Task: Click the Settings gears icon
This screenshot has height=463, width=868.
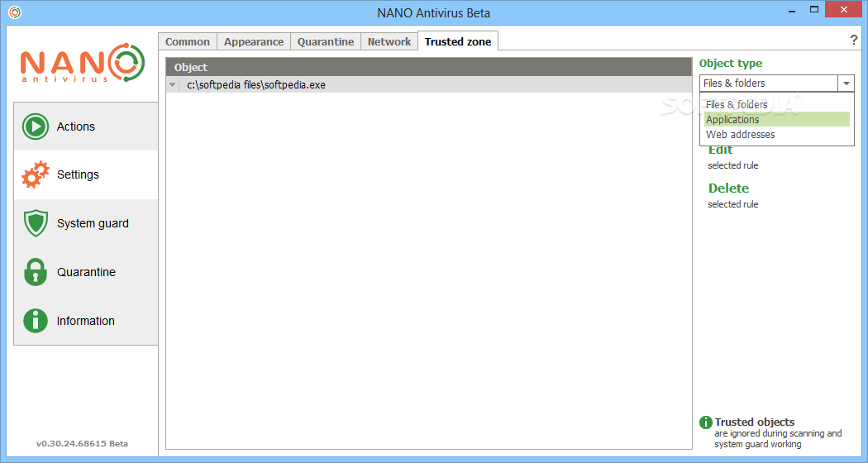Action: (x=36, y=174)
